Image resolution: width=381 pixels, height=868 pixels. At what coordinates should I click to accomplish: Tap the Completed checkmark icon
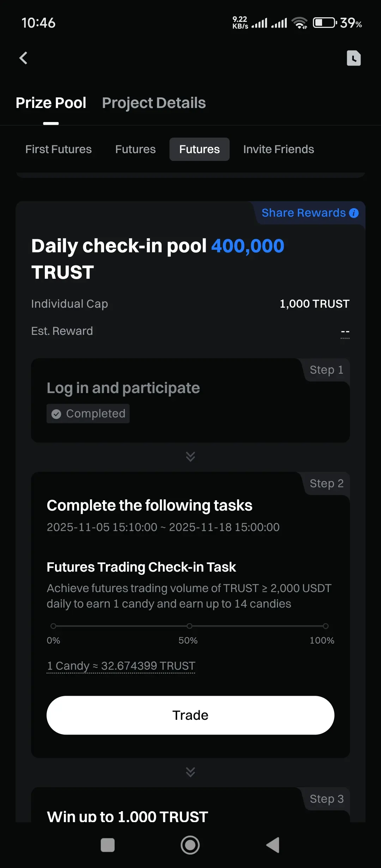click(56, 414)
